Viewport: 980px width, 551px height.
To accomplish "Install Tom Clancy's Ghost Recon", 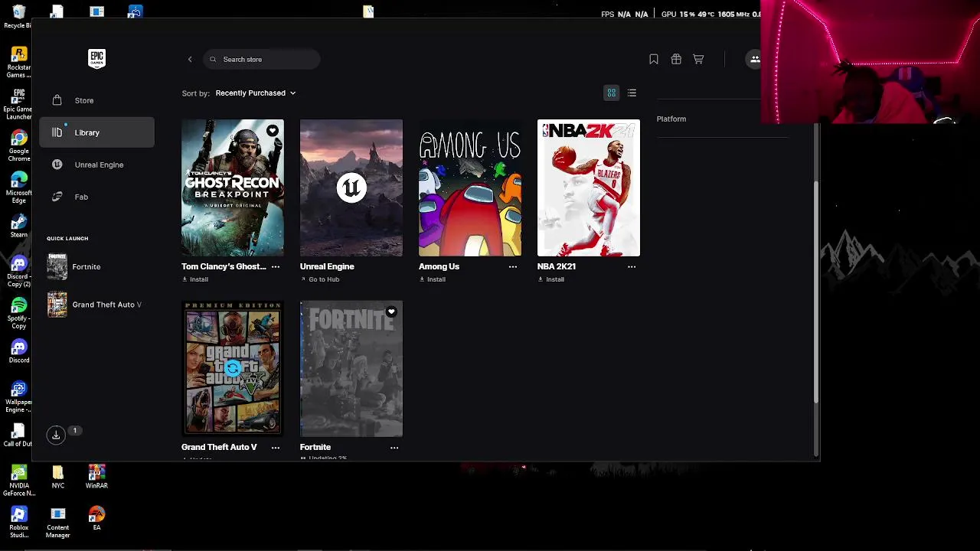I will (194, 279).
